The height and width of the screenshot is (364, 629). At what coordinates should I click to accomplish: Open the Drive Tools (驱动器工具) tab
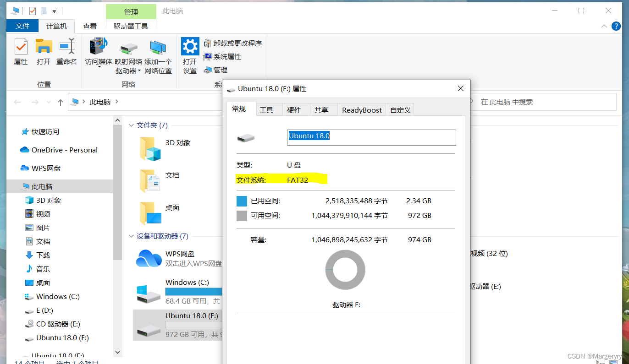(x=131, y=27)
